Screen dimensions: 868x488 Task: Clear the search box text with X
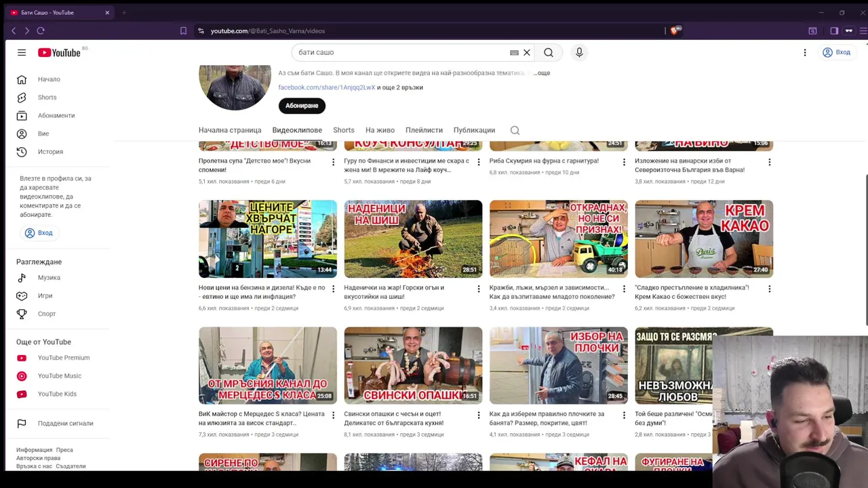coord(526,52)
